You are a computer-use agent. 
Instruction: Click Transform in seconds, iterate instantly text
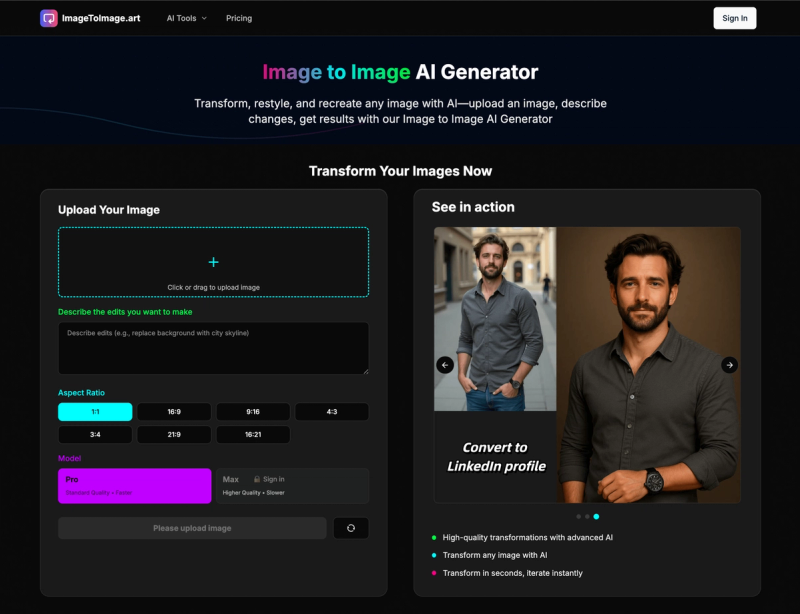(x=512, y=573)
